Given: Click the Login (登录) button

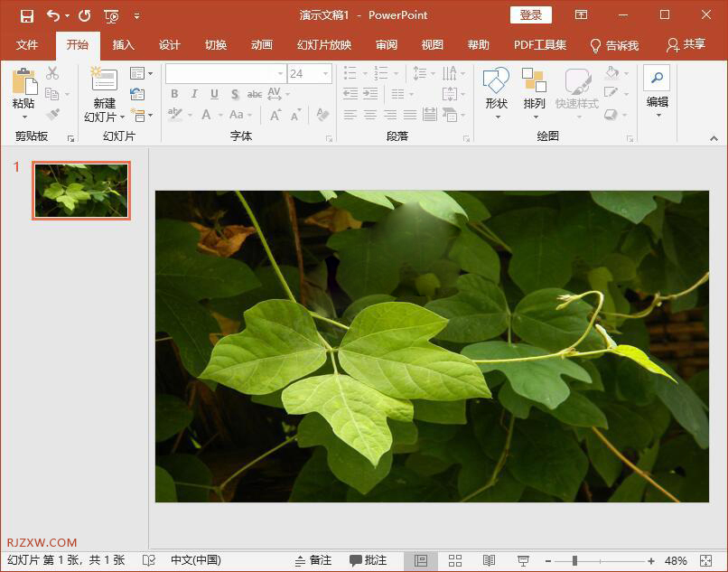Looking at the screenshot, I should [x=530, y=15].
